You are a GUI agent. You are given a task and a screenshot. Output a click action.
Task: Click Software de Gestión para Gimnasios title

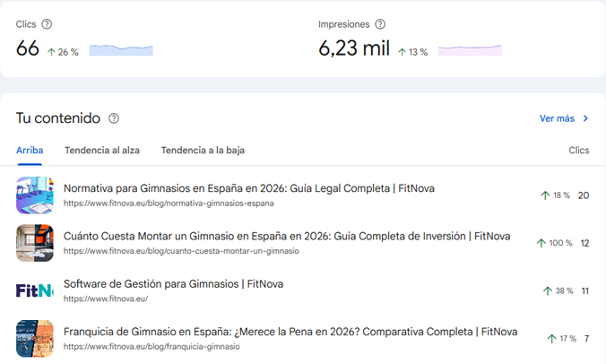coord(173,284)
